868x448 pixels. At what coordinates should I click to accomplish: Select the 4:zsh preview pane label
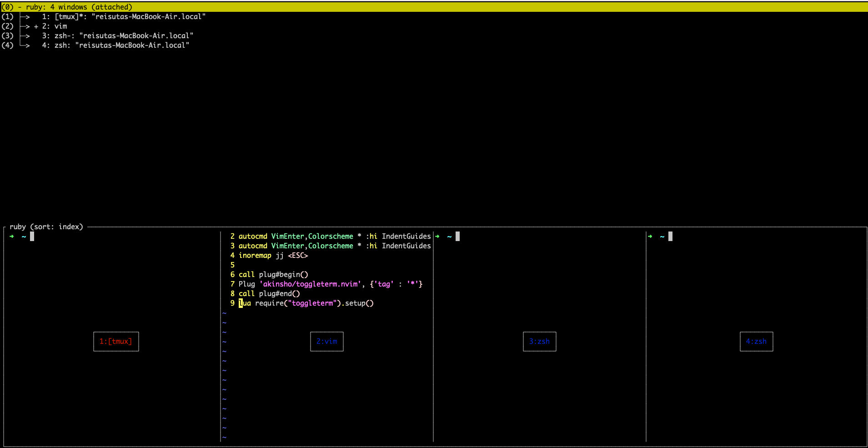(x=756, y=342)
